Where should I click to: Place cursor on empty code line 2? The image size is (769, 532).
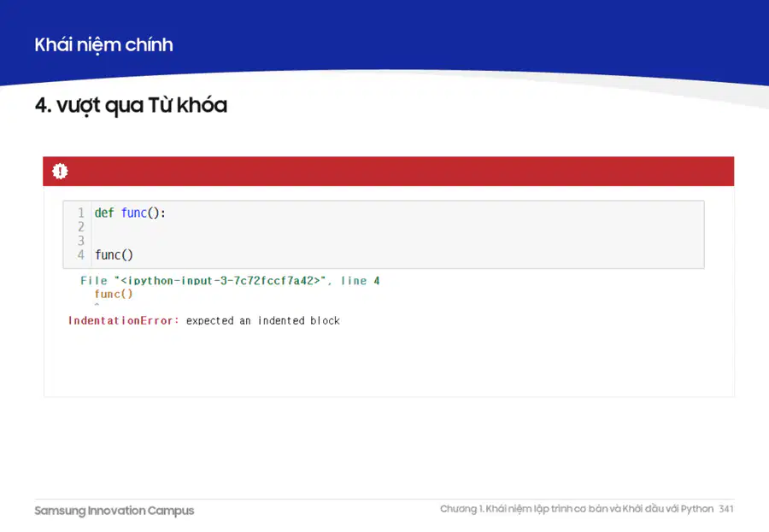[x=397, y=227]
